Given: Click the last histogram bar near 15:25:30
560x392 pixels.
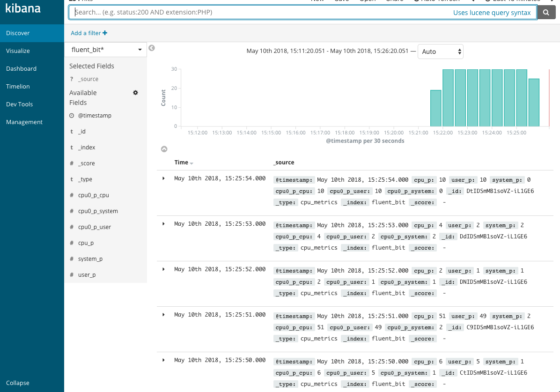Looking at the screenshot, I should [534, 103].
